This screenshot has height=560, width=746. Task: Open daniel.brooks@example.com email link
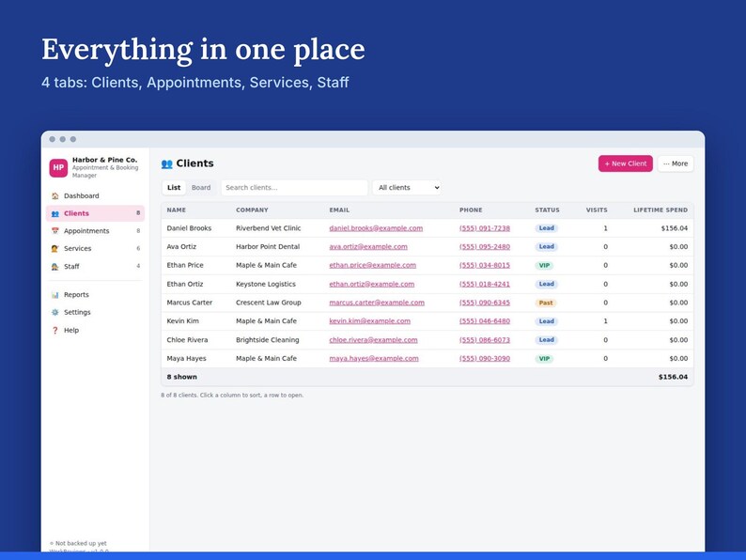pos(376,228)
